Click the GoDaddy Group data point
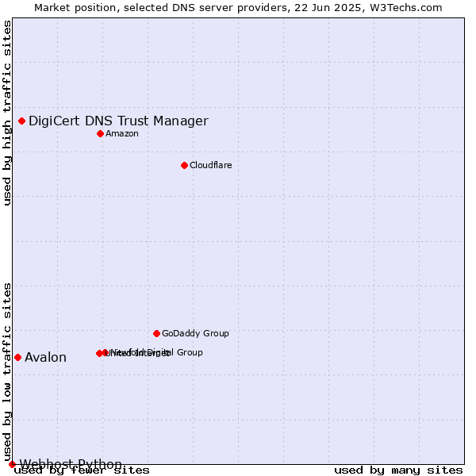 click(x=156, y=334)
